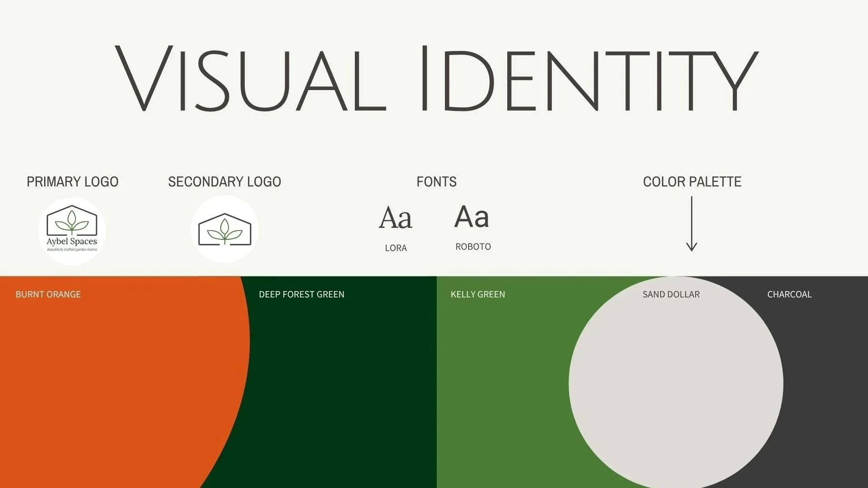
Task: Click the COLOR PALETTE heading
Action: pyautogui.click(x=692, y=182)
